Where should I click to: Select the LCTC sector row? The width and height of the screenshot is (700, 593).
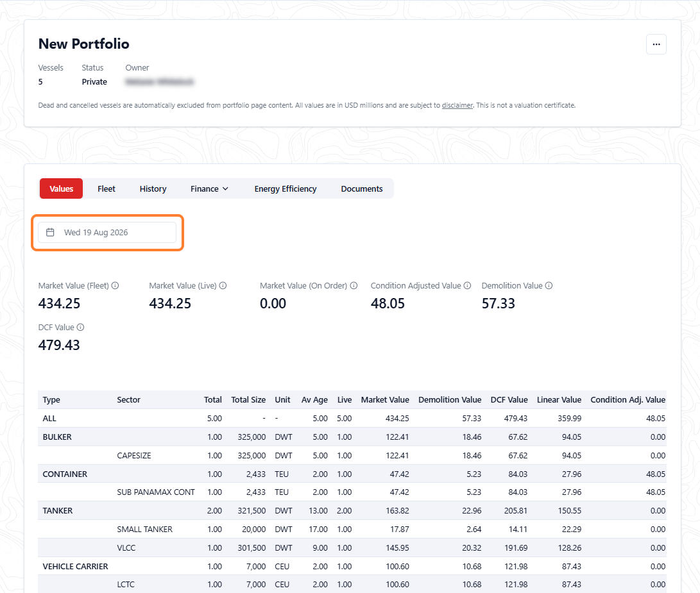click(352, 585)
